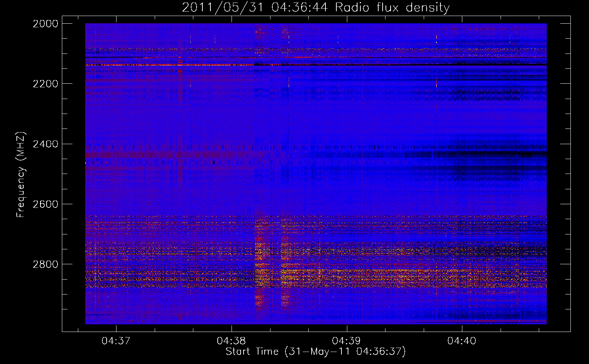The height and width of the screenshot is (364, 589).
Task: Select the 2200 frequency axis label
Action: [x=46, y=84]
